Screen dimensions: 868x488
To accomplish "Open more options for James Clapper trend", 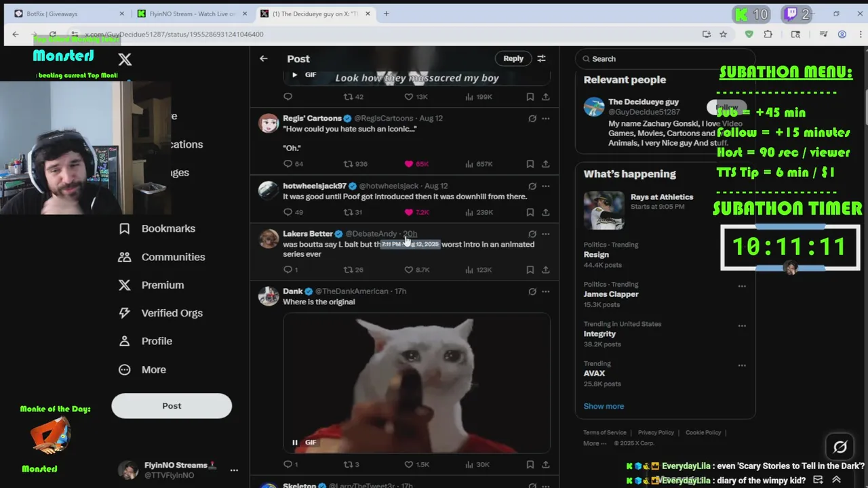I will 742,286.
